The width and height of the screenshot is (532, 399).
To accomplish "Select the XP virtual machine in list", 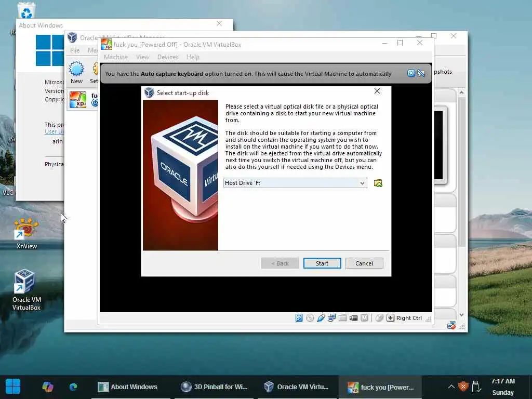I will 83,100.
